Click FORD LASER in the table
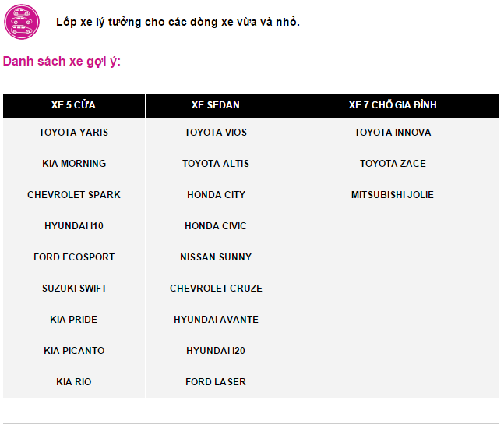The image size is (504, 425). click(x=216, y=382)
